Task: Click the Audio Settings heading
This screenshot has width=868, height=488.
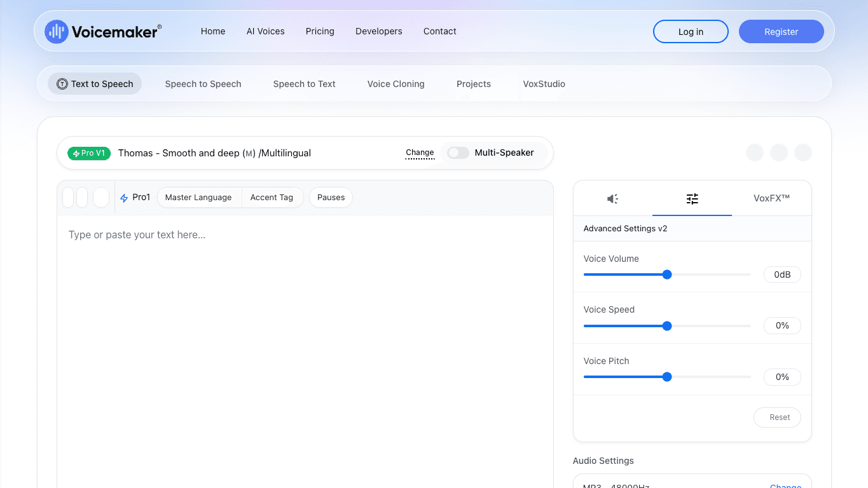Action: pos(603,461)
